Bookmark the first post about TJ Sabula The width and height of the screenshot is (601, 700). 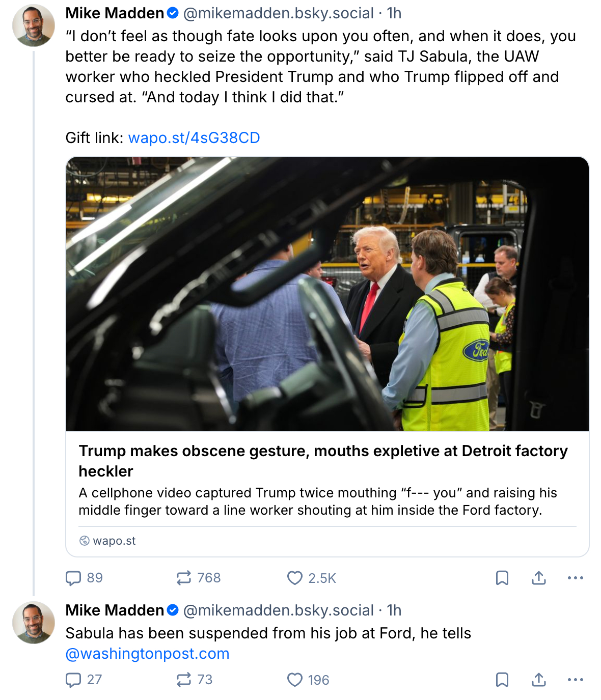[x=502, y=578]
